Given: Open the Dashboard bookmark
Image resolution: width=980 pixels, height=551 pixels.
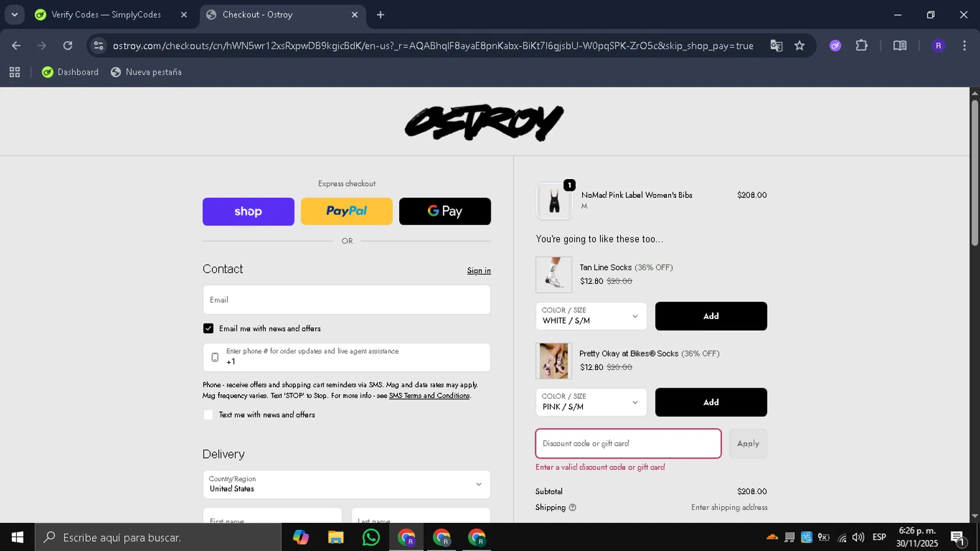Looking at the screenshot, I should [x=70, y=72].
